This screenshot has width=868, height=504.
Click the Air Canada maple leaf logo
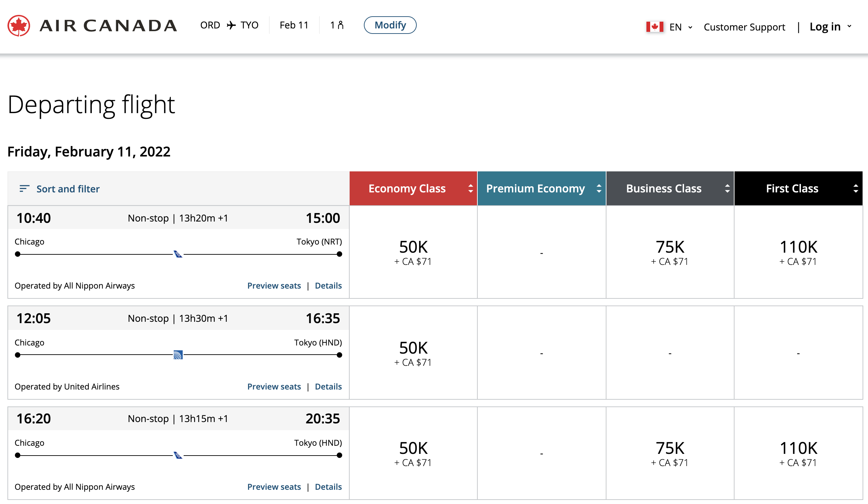19,25
